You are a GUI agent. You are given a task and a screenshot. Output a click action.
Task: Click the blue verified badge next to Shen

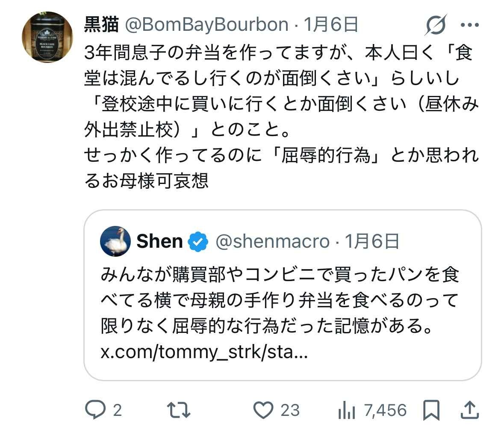point(198,242)
